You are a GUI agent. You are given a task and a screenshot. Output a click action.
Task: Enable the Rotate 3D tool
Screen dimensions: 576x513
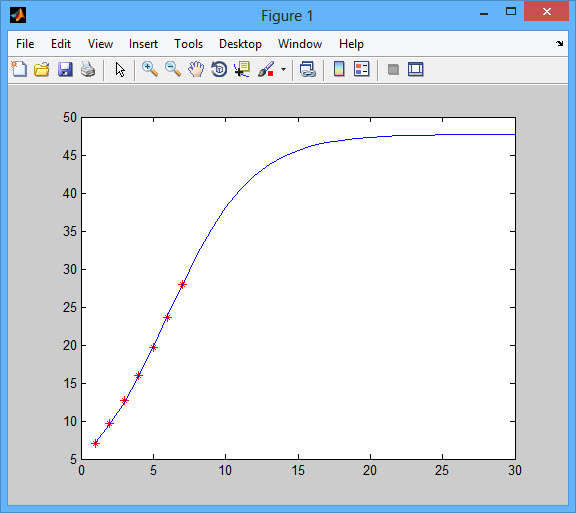click(219, 69)
